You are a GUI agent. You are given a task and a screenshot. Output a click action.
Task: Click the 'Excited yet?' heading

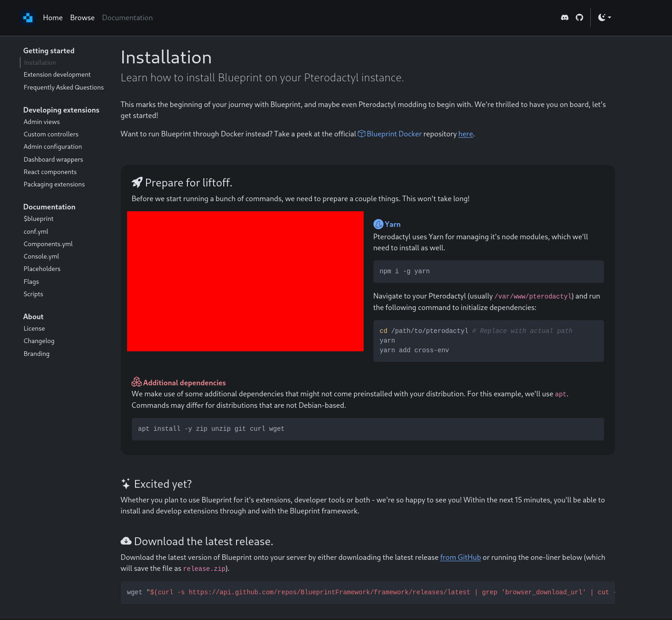[x=163, y=484]
